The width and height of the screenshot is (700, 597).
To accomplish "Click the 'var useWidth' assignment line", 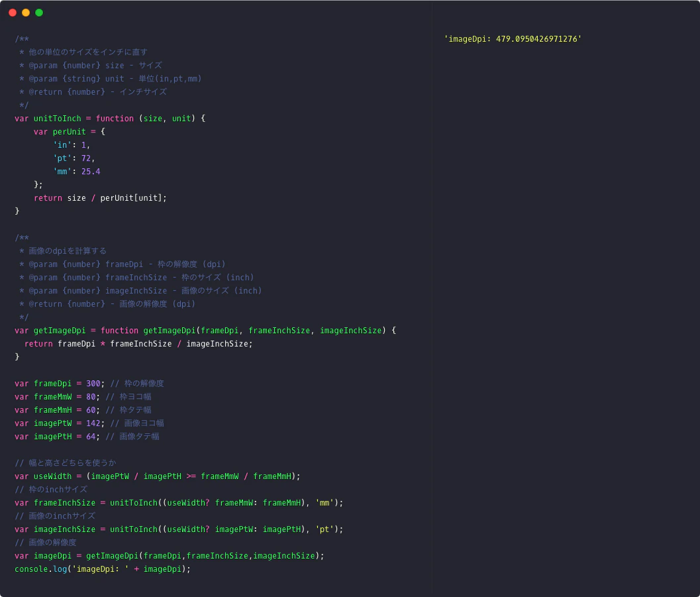I will point(157,476).
